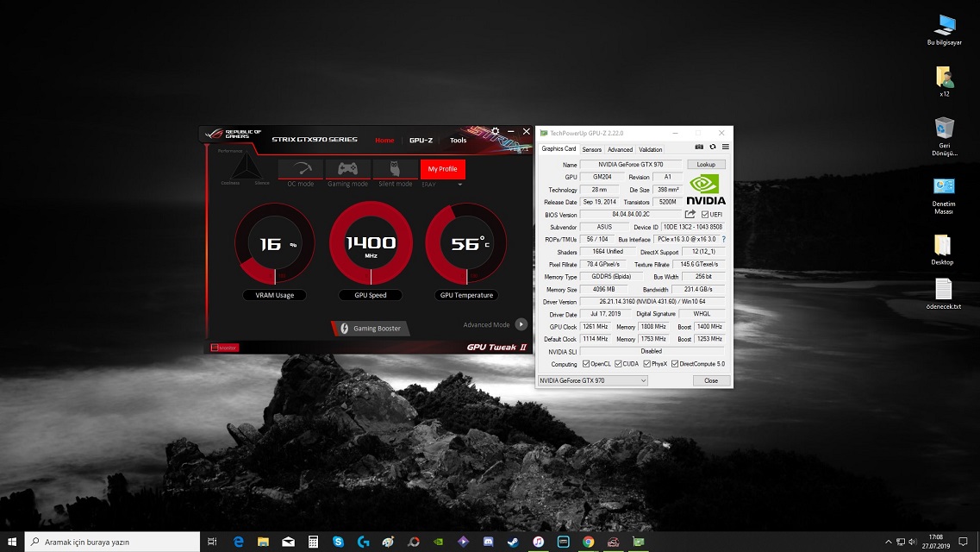The height and width of the screenshot is (552, 980).
Task: Open Steam from taskbar
Action: coord(513,542)
